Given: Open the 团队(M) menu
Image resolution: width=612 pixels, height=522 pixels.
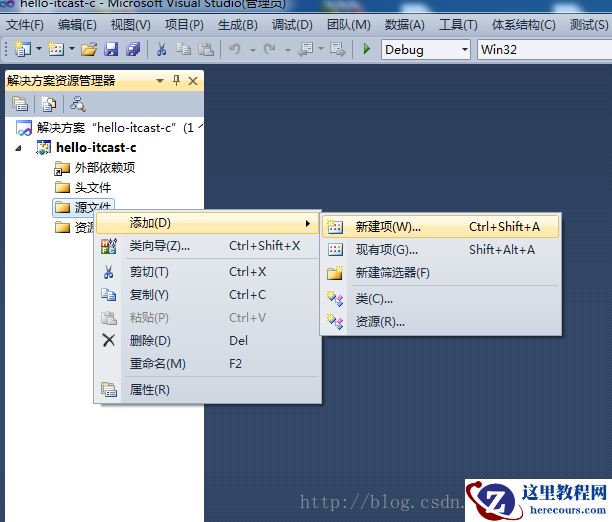Looking at the screenshot, I should pos(348,25).
